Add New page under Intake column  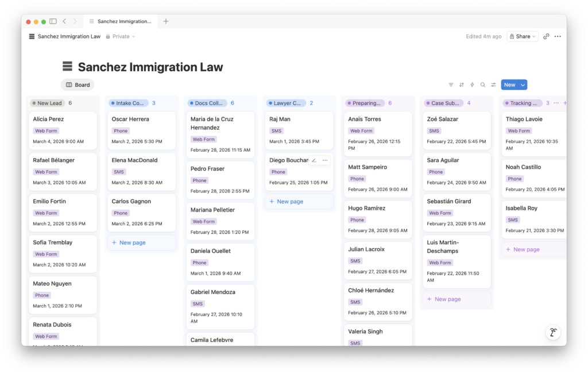[x=132, y=242]
